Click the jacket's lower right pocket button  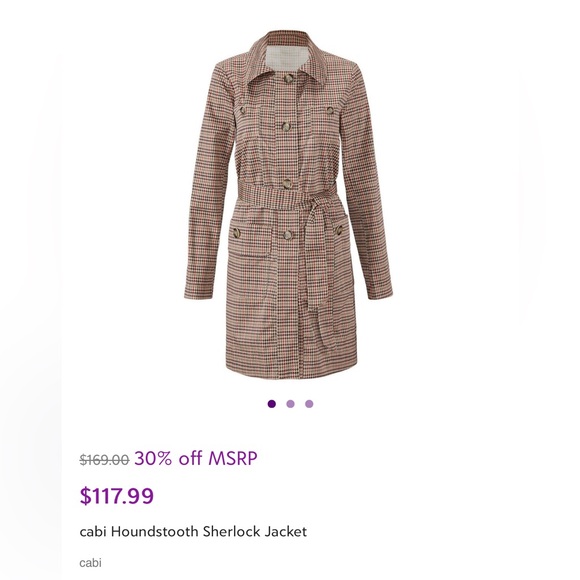coord(338,230)
